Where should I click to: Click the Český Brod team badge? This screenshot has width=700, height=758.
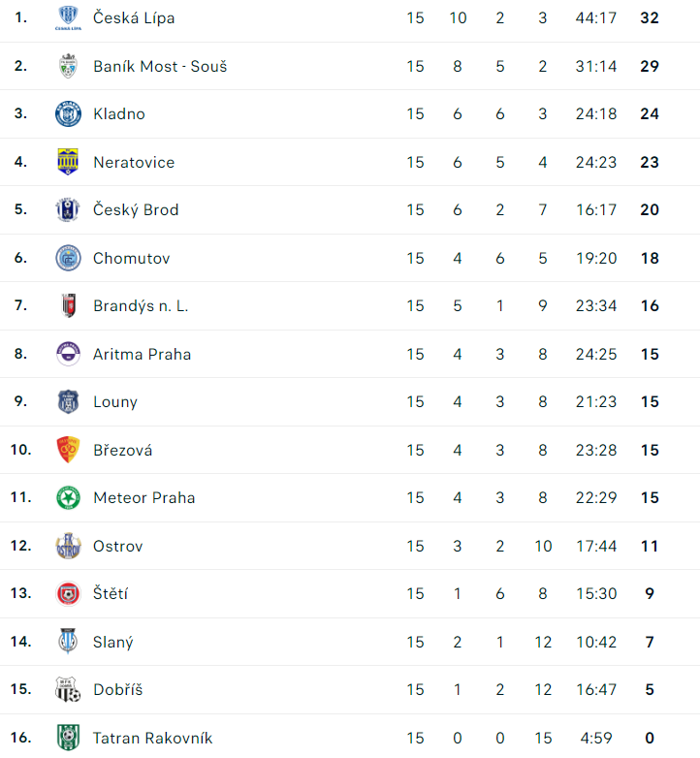(x=68, y=210)
